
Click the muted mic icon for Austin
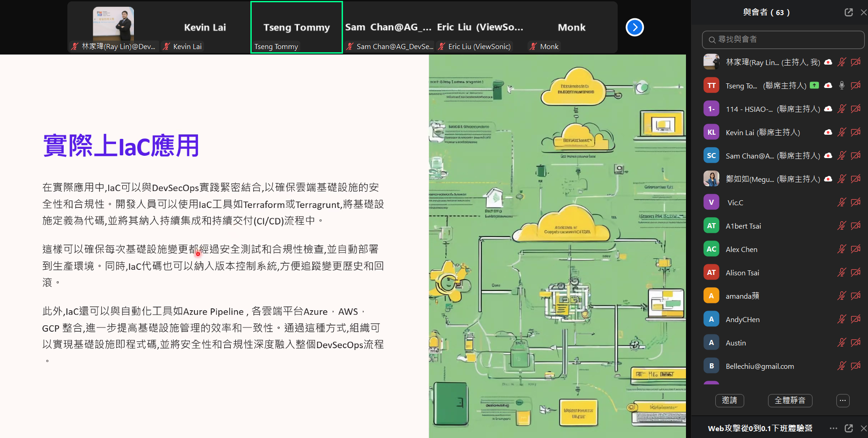point(841,342)
